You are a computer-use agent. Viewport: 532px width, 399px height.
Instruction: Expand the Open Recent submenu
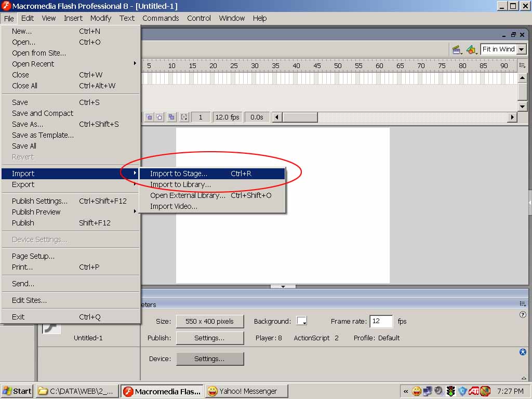[x=70, y=64]
